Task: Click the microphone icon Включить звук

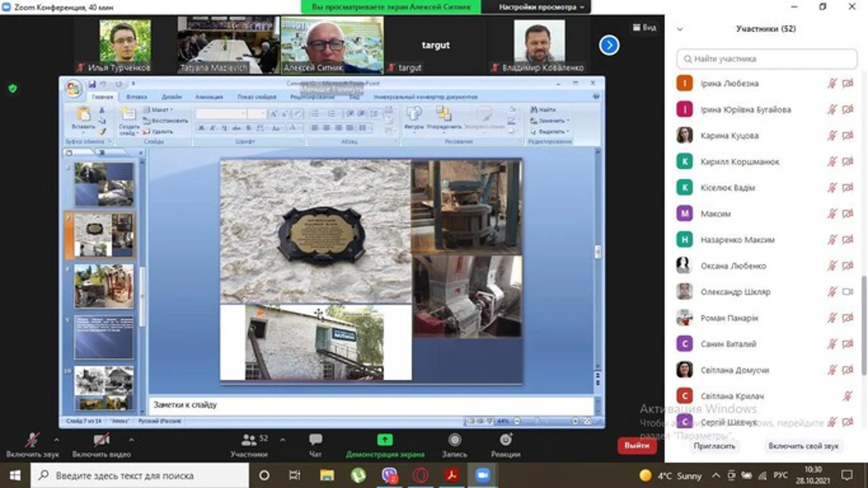Action: click(33, 439)
